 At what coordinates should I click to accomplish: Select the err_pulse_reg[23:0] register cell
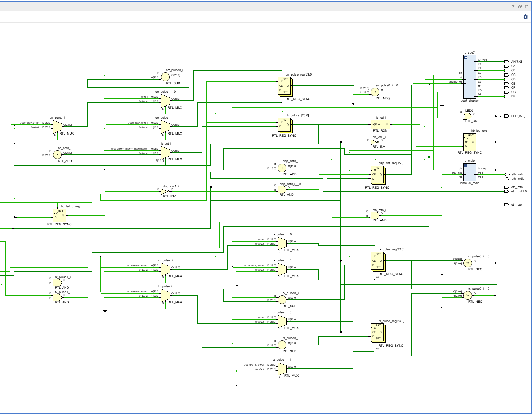point(285,87)
